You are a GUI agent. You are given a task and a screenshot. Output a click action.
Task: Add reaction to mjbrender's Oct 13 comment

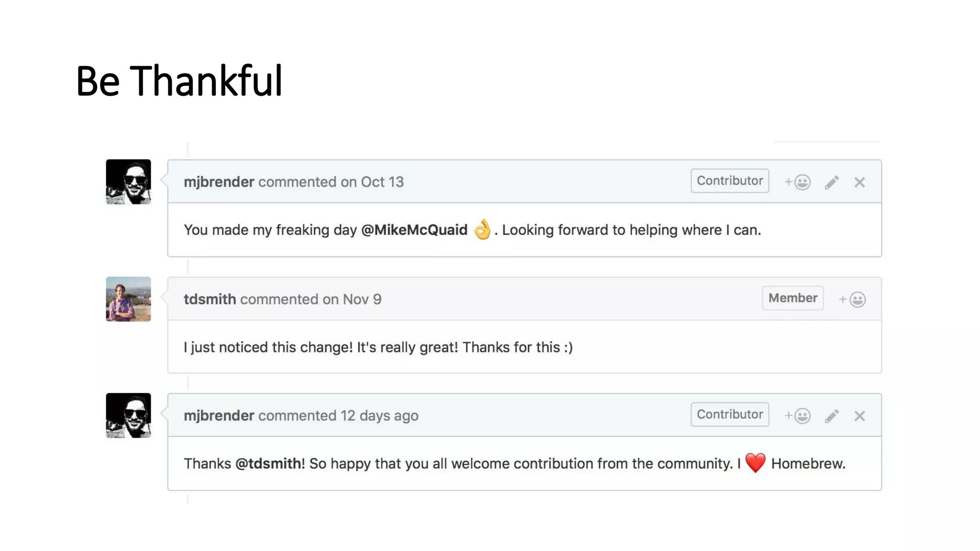tap(797, 182)
